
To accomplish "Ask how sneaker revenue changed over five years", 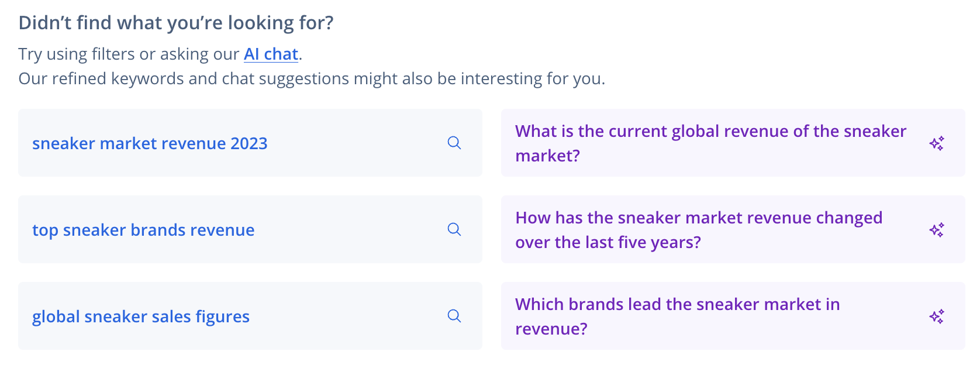I will tap(699, 218).
